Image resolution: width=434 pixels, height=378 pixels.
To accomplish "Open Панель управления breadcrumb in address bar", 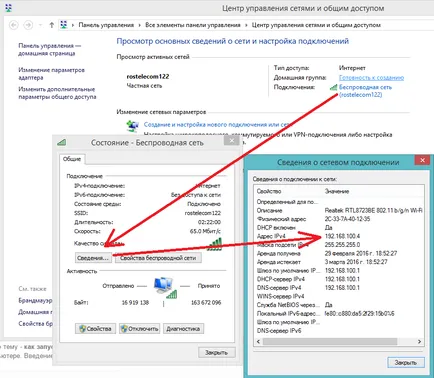I will [106, 25].
